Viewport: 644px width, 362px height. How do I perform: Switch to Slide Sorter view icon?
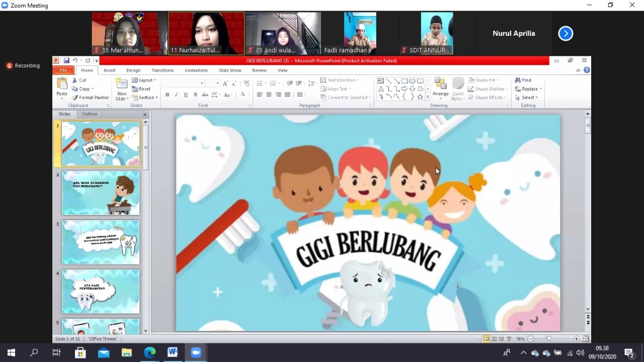[495, 339]
